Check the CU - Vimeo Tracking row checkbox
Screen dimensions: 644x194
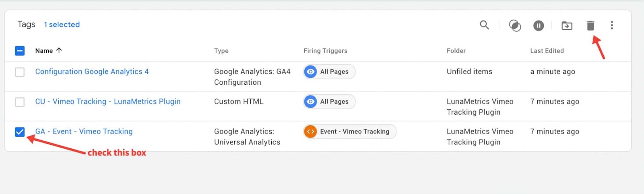tap(20, 102)
